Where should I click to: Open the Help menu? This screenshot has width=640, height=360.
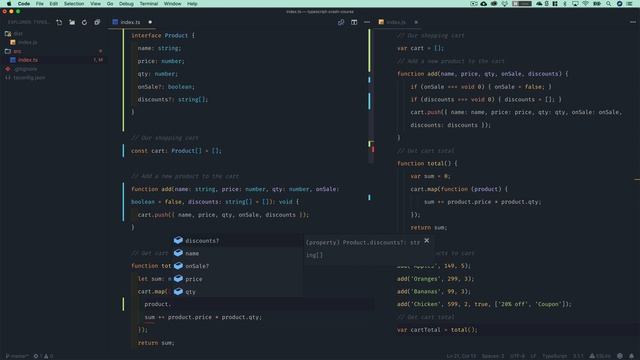192,4
